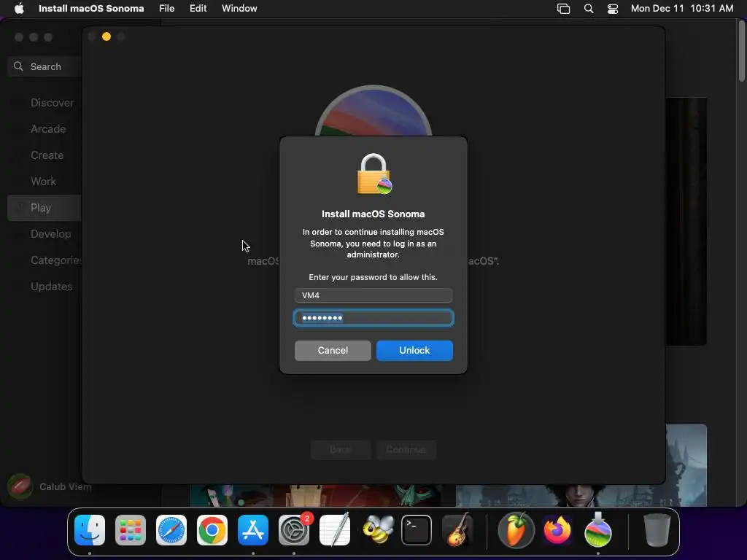
Task: Minimize the installer window with yellow button
Action: point(107,36)
